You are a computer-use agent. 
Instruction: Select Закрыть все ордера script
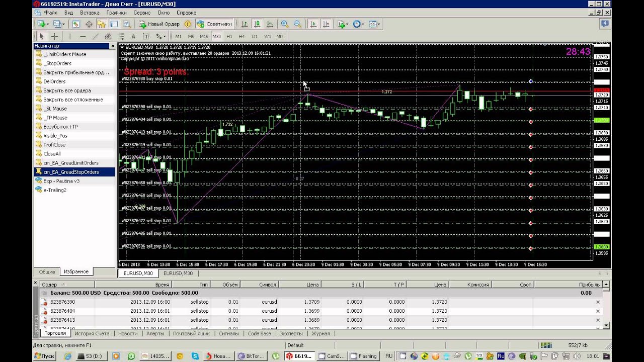click(67, 90)
